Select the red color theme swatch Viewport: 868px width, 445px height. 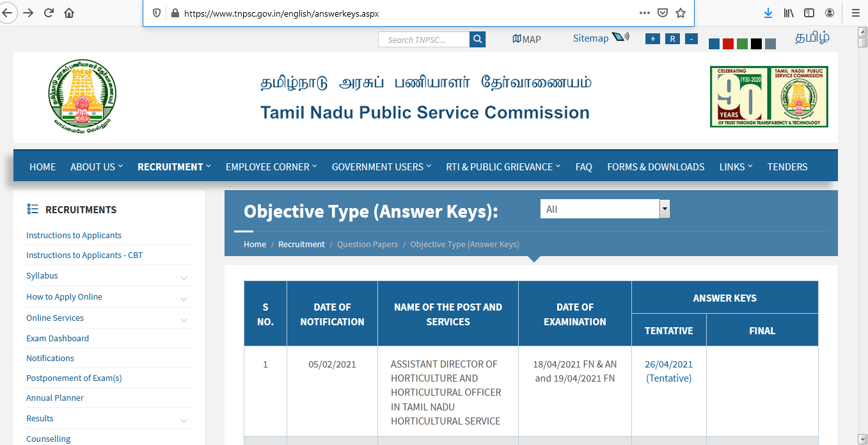pos(728,44)
